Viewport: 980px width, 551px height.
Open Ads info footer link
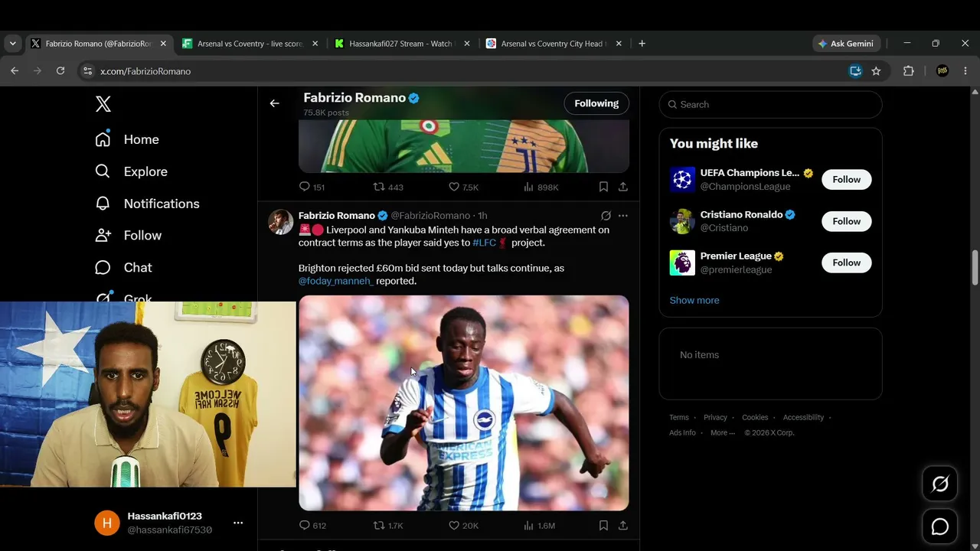[x=683, y=433]
